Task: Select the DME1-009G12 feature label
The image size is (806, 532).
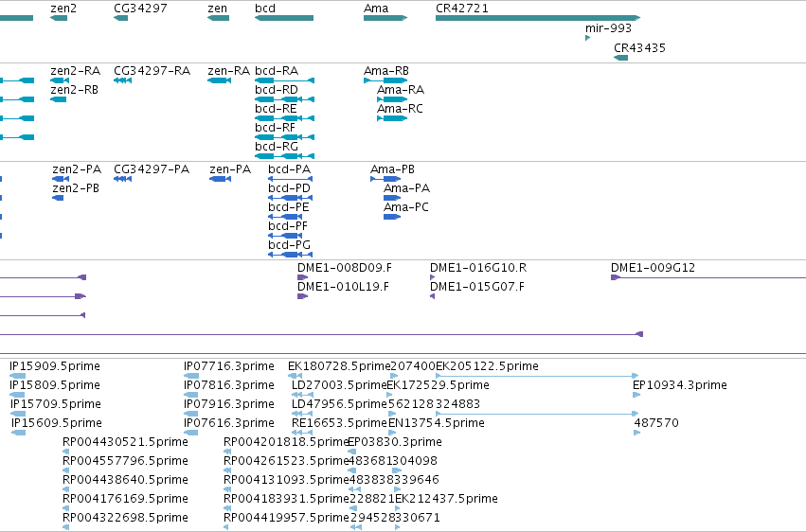Action: coord(653,268)
